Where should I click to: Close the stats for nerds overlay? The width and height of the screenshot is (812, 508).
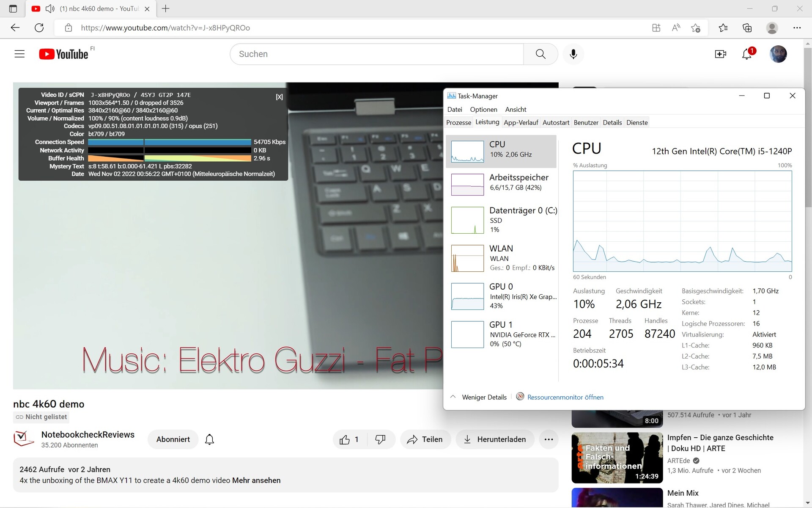pos(279,97)
